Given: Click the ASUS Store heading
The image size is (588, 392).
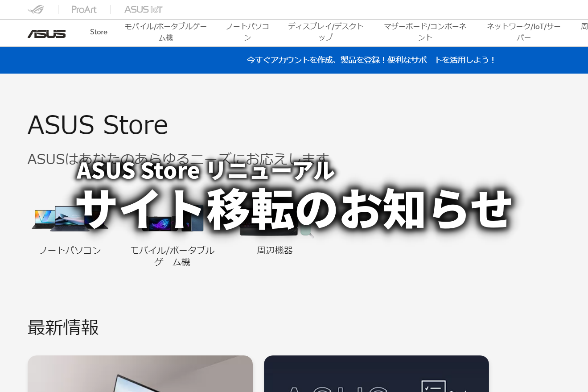Looking at the screenshot, I should (x=98, y=125).
